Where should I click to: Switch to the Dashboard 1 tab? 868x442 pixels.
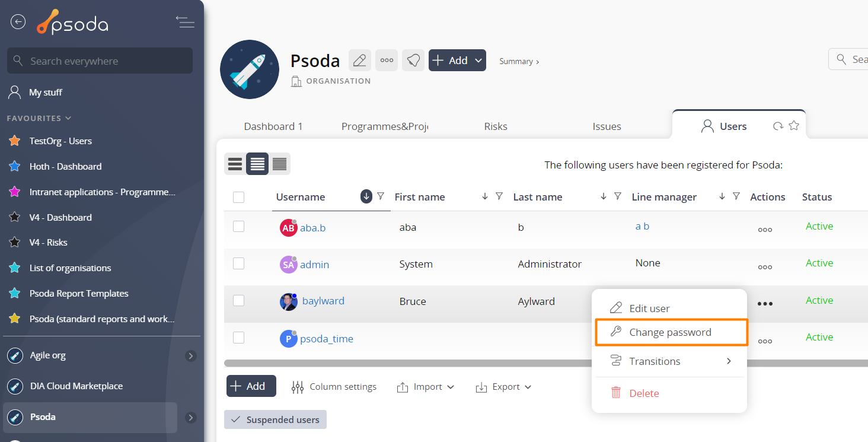(273, 126)
